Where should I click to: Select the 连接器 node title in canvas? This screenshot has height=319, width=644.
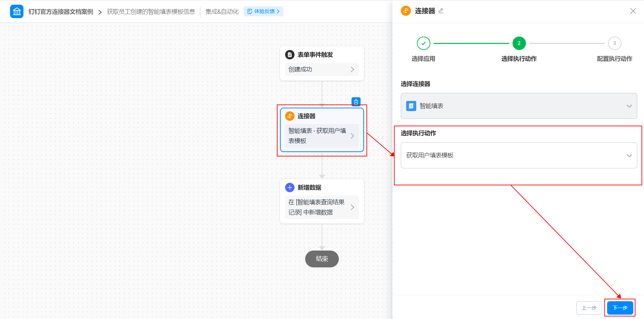pos(307,116)
